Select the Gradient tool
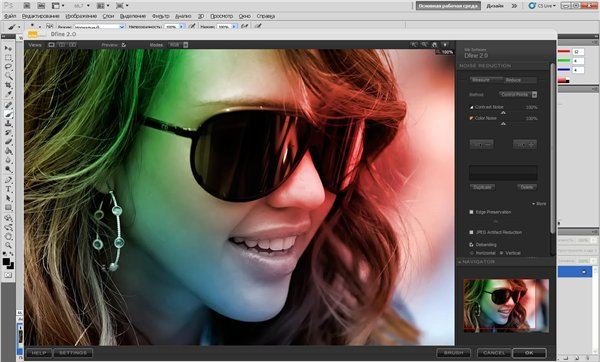 (x=8, y=151)
